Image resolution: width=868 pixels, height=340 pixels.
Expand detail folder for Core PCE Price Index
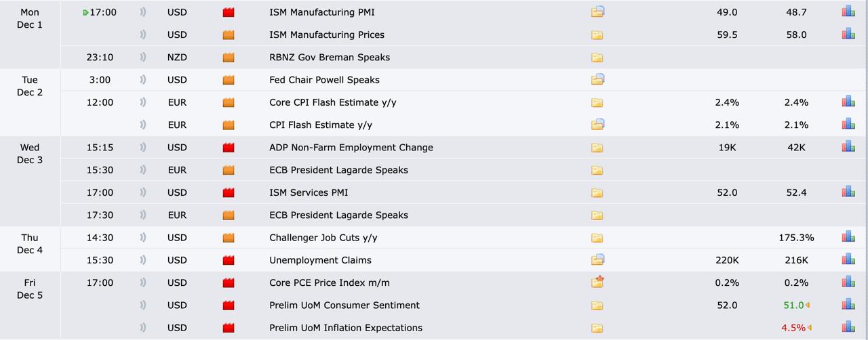597,282
